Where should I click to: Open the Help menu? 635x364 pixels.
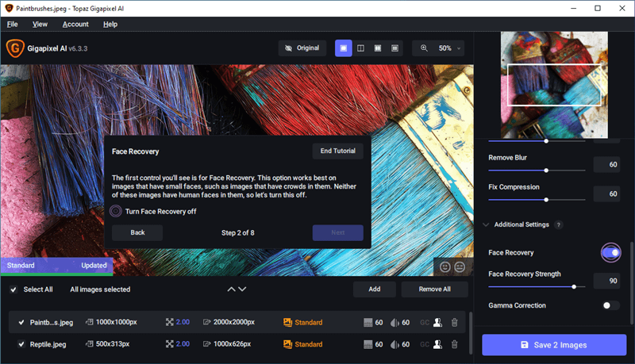[x=110, y=25]
